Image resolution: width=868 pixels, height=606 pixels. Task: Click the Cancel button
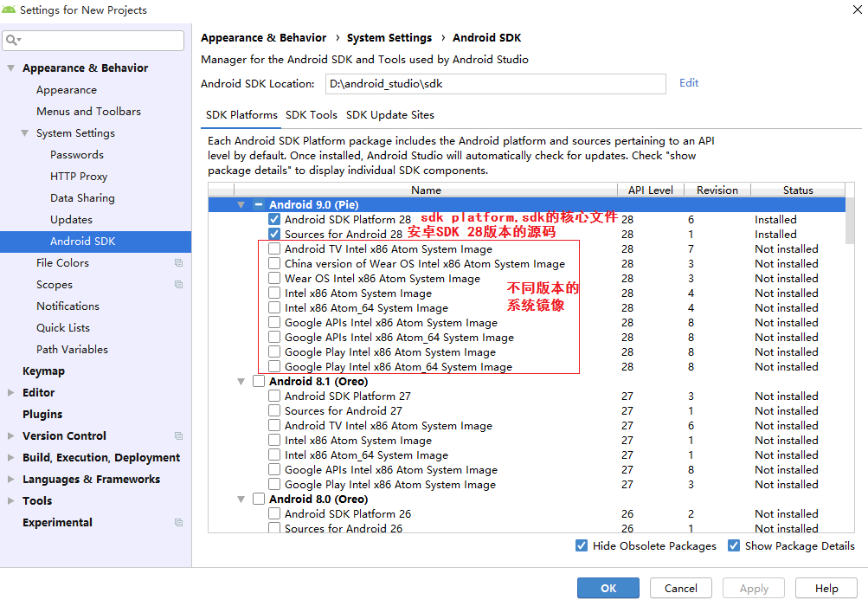pos(681,588)
